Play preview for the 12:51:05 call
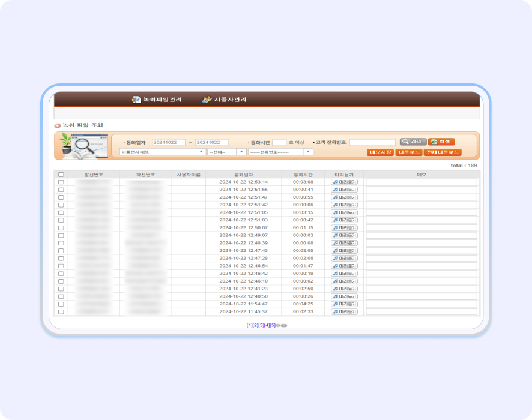 coord(344,212)
